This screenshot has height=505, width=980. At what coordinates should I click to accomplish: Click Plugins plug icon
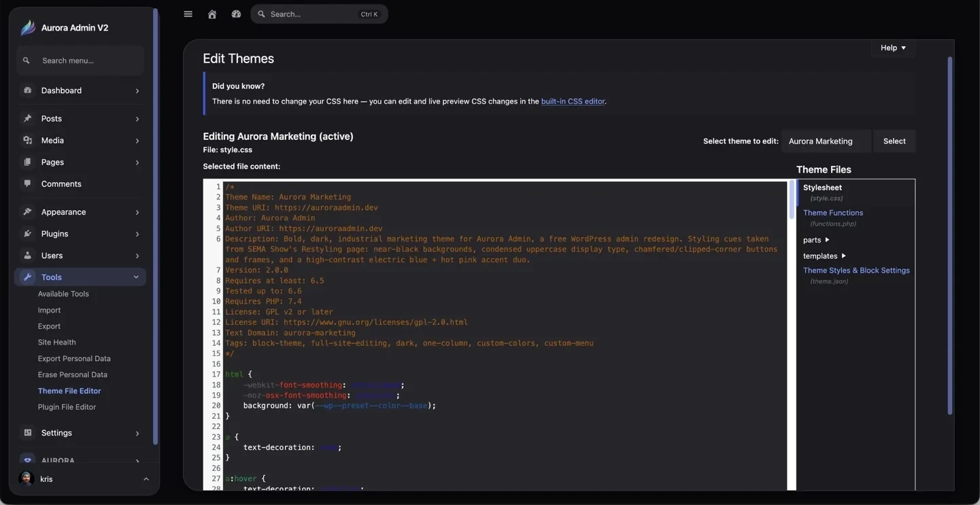27,233
